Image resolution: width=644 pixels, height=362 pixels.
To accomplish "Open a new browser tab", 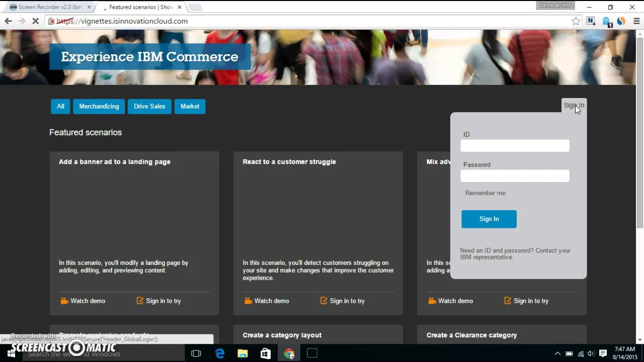I will (195, 7).
